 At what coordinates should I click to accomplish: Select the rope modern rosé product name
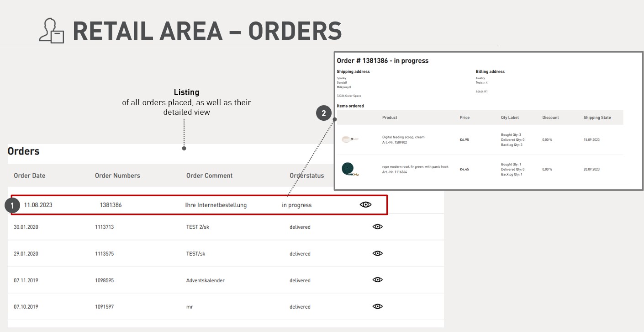click(415, 167)
